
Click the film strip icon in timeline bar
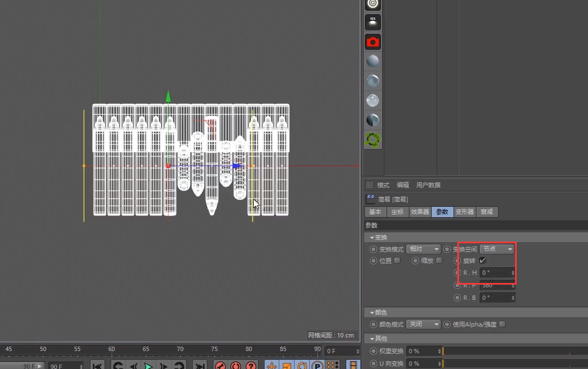tap(353, 366)
